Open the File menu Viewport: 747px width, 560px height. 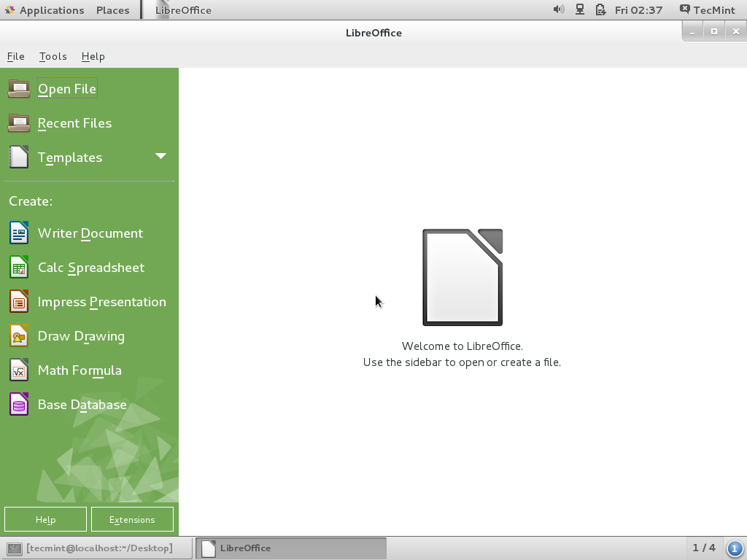click(x=16, y=56)
